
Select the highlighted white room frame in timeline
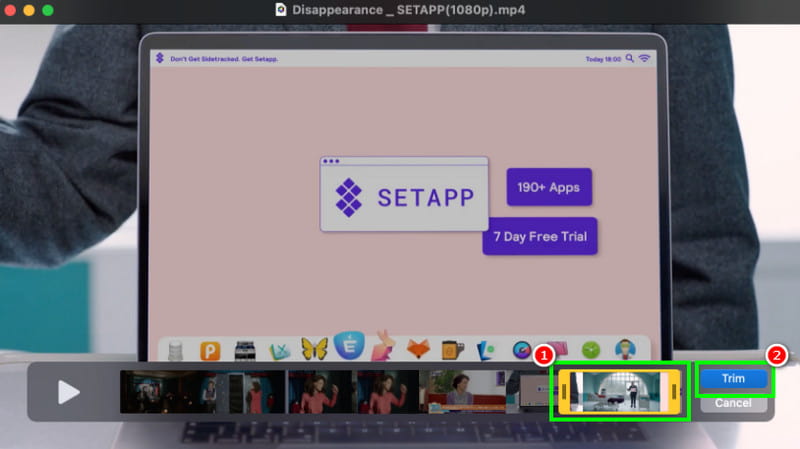(619, 392)
